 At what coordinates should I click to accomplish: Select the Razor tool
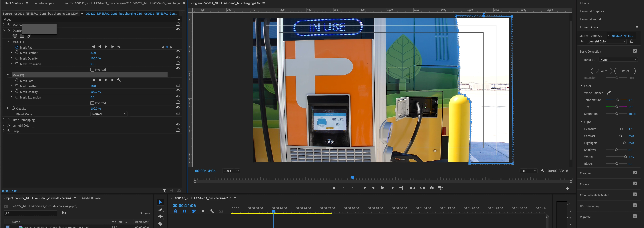[160, 224]
